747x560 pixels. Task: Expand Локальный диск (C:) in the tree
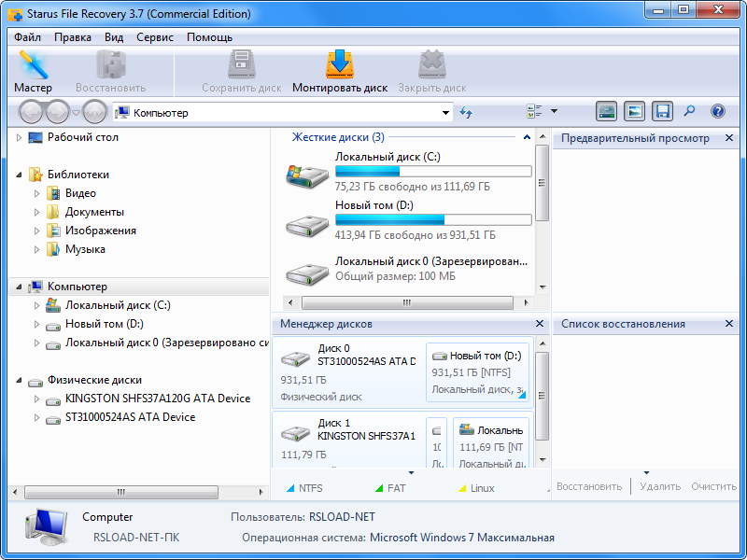(x=36, y=305)
